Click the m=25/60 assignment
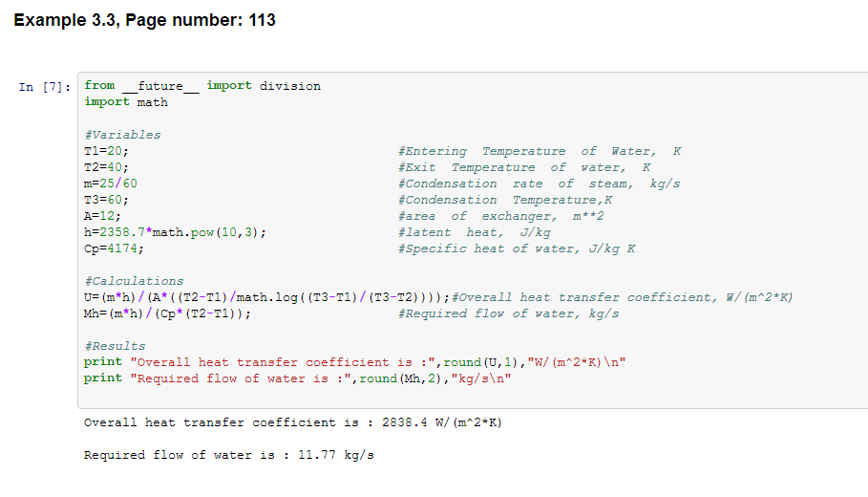Screen dimensions: 868x497 point(111,184)
